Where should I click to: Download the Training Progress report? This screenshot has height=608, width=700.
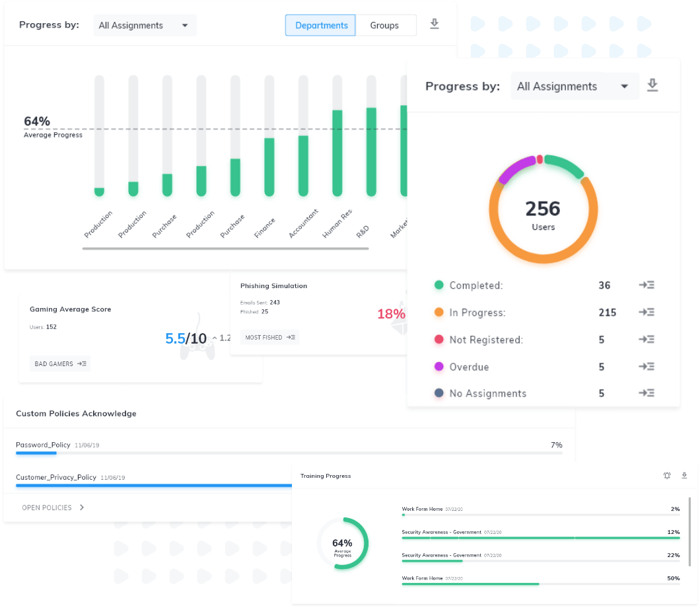point(684,476)
